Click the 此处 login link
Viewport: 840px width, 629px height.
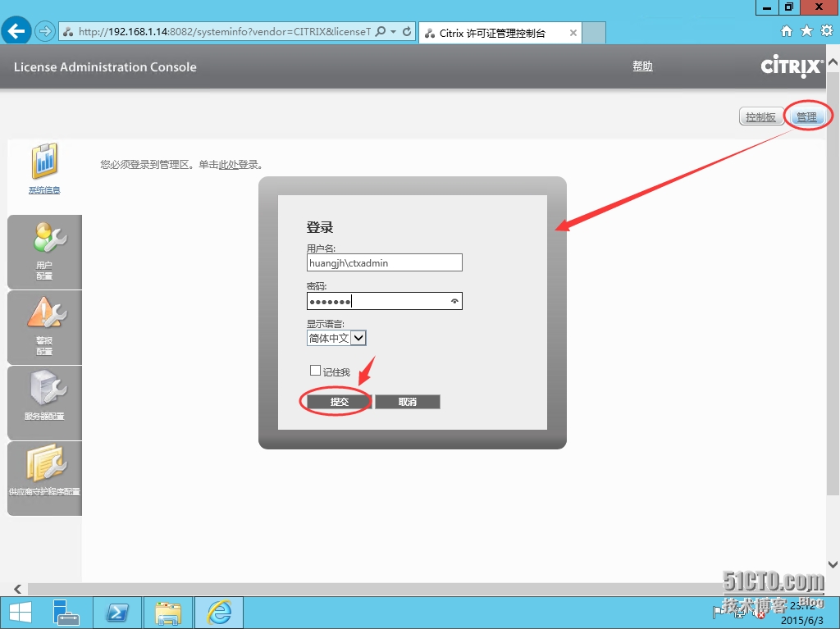[228, 165]
